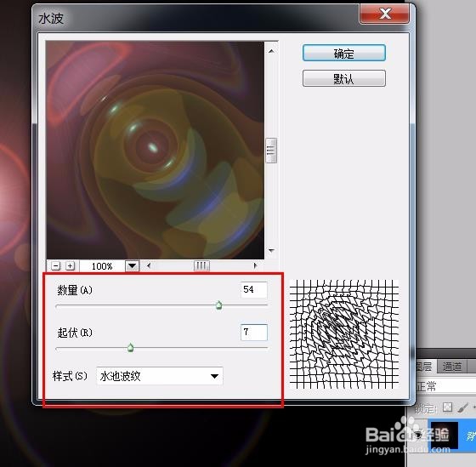476x467 pixels.
Task: Switch to the 通道 tab in layers panel
Action: 451,367
